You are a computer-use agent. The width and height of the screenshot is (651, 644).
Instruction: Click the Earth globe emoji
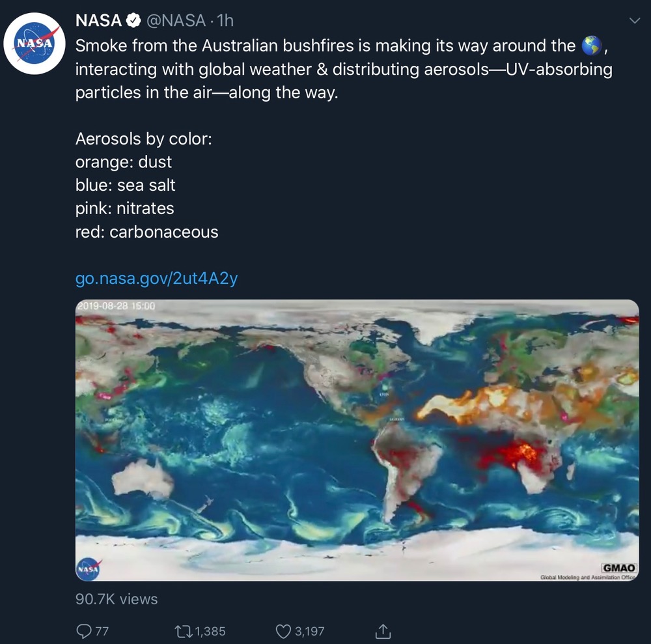tap(591, 46)
